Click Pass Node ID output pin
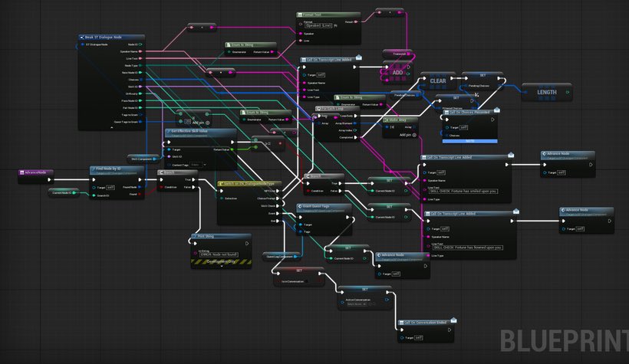Viewport: 629px width, 364px height. 140,101
